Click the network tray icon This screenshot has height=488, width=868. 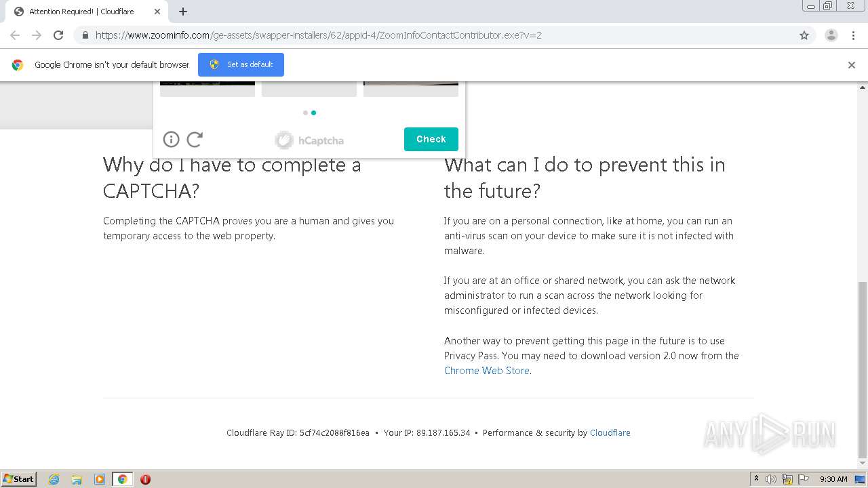(x=787, y=479)
